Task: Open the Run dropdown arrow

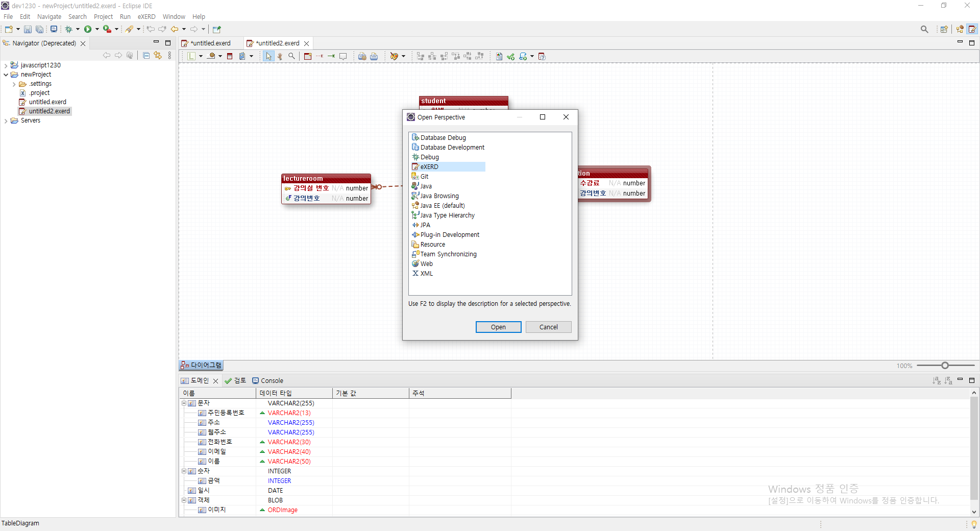Action: coord(97,29)
